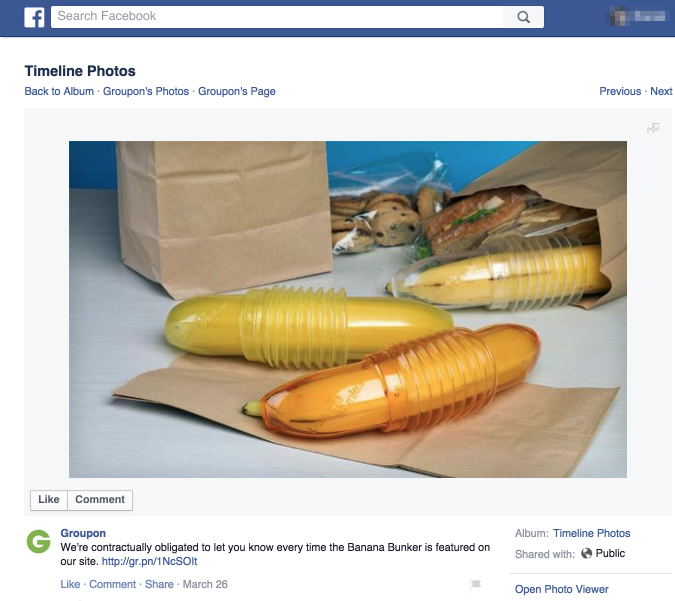This screenshot has height=601, width=675.
Task: Open Groupon's Photos link
Action: click(146, 91)
